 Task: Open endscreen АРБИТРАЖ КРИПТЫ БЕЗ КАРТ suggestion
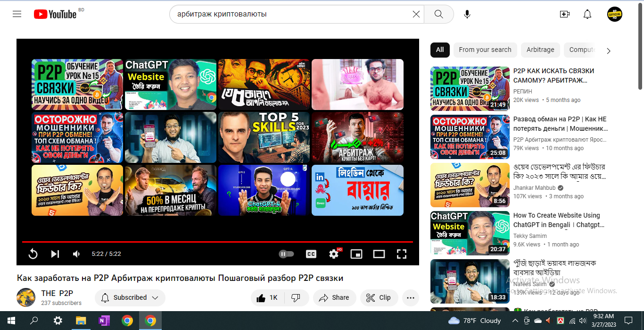tap(357, 137)
